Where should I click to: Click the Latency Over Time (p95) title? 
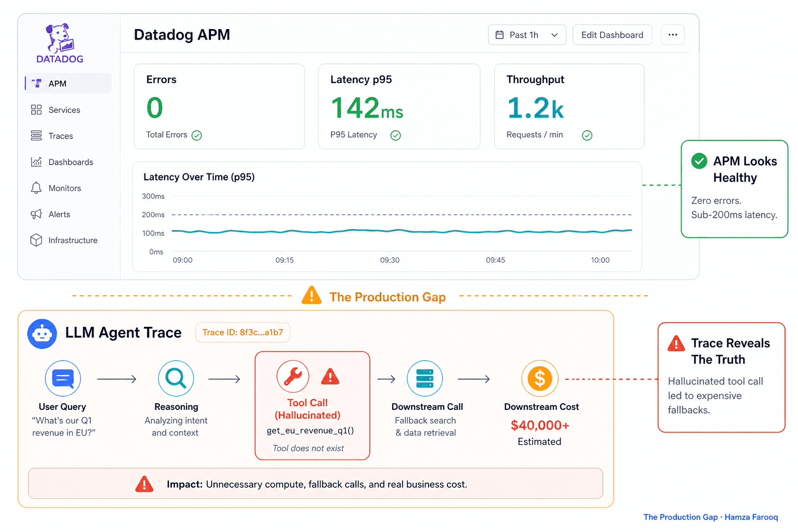coord(199,177)
